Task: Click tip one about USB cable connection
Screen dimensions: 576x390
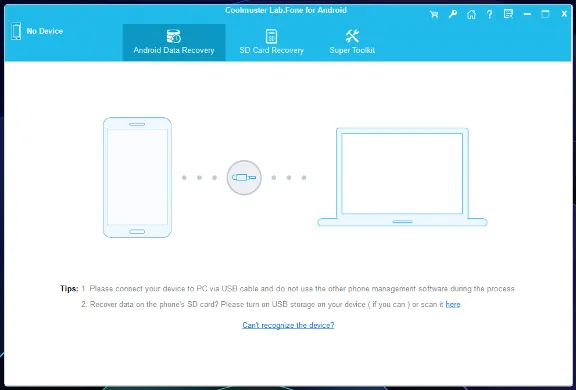Action: point(298,289)
